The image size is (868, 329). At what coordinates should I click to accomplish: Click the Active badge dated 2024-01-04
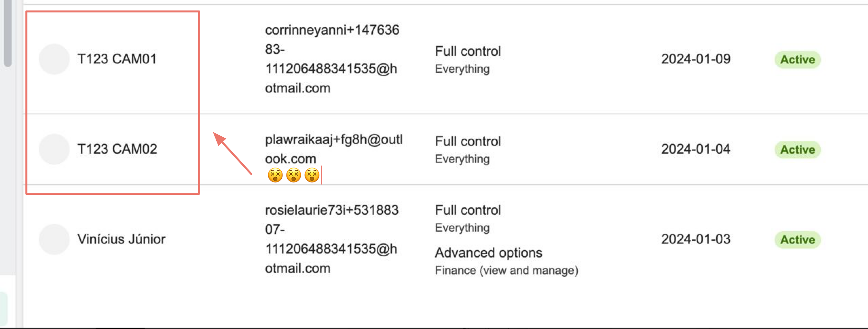(x=797, y=150)
